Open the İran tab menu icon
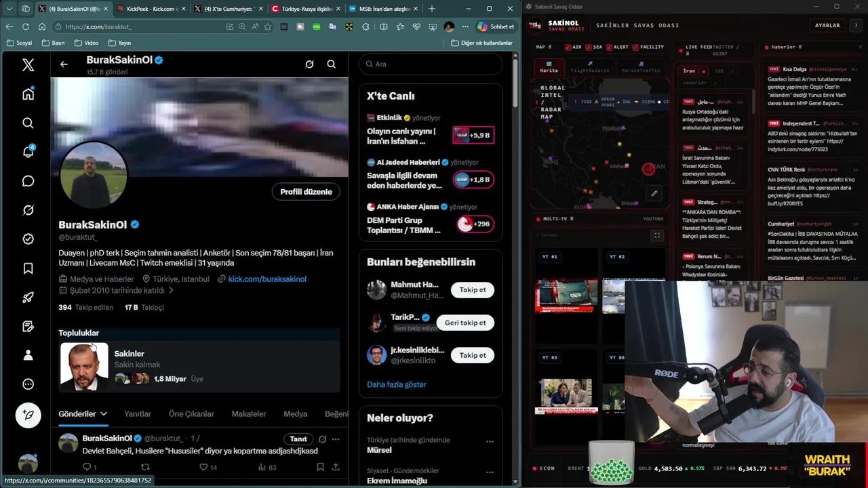Viewport: 868px width, 488px height. (703, 71)
